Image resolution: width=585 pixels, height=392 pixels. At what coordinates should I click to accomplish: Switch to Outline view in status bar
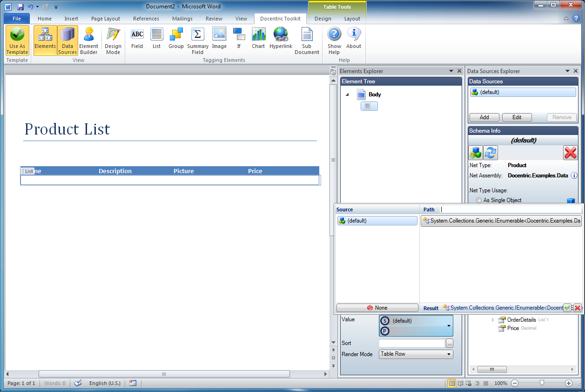tap(477, 383)
